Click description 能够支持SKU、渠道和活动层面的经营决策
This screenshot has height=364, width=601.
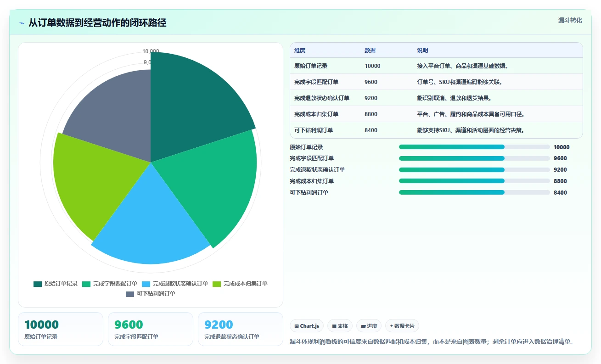coord(471,130)
